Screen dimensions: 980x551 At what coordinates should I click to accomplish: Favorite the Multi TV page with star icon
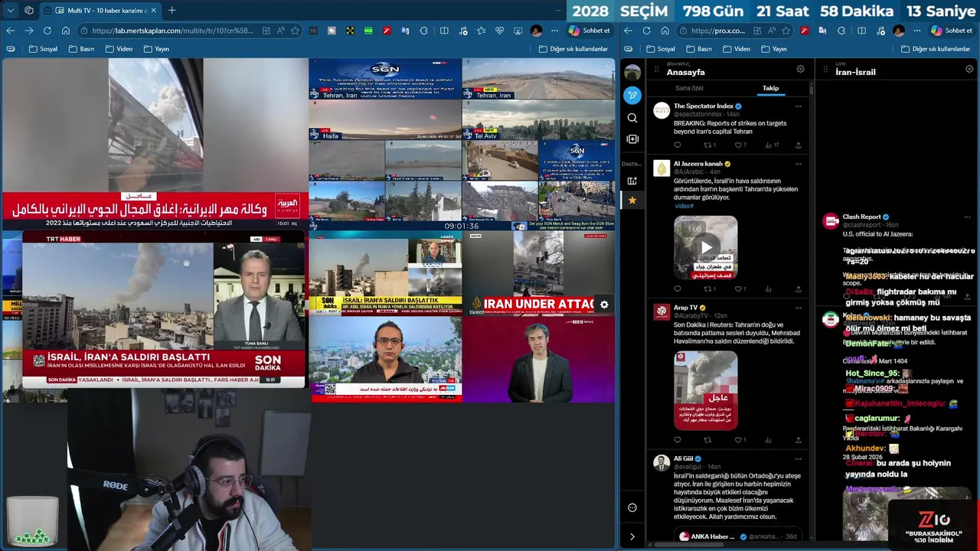point(296,31)
